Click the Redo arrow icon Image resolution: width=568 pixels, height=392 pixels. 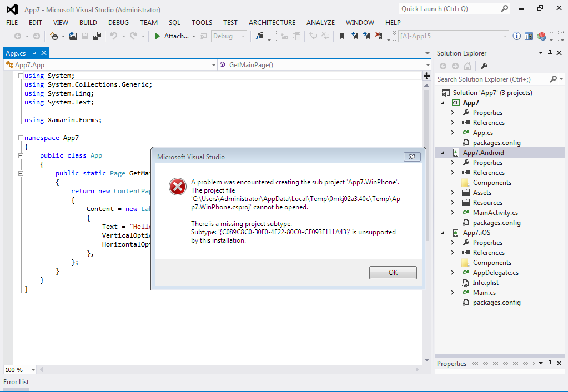pyautogui.click(x=133, y=36)
